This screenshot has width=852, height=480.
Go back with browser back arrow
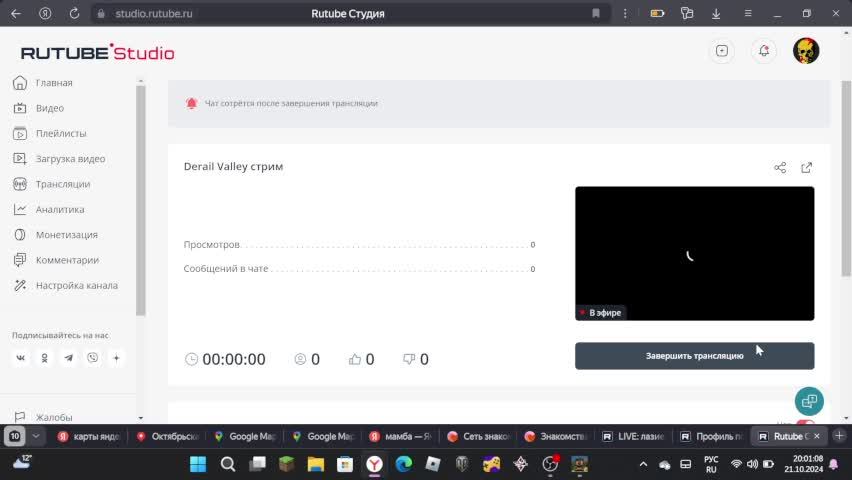pyautogui.click(x=16, y=14)
